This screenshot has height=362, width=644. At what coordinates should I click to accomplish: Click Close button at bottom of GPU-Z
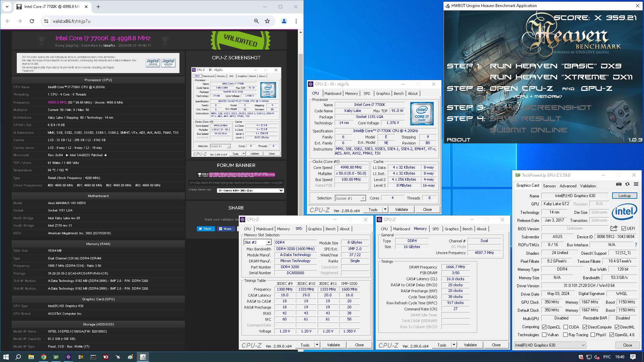(x=627, y=345)
